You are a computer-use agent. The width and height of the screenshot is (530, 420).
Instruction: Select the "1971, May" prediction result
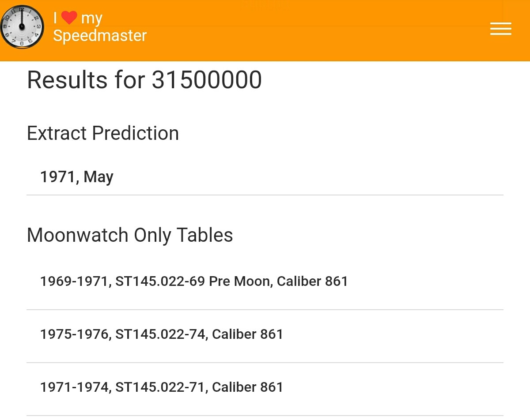pyautogui.click(x=77, y=177)
